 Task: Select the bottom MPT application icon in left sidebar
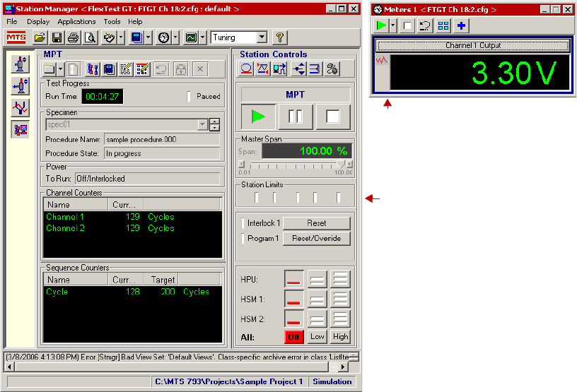pyautogui.click(x=21, y=129)
